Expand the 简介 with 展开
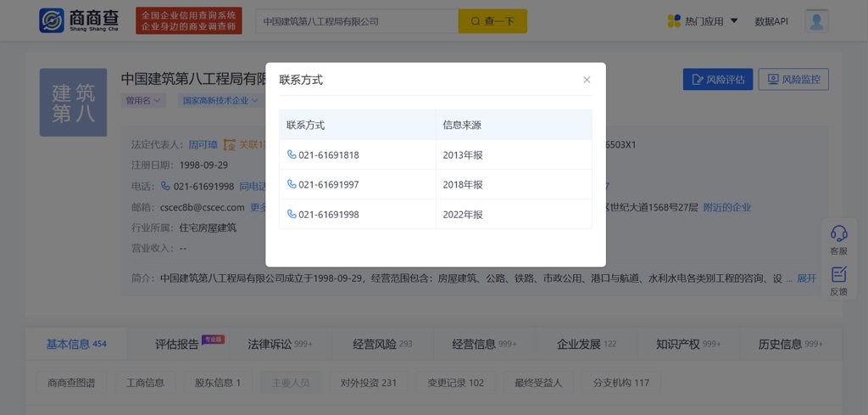This screenshot has height=415, width=868. click(x=806, y=278)
